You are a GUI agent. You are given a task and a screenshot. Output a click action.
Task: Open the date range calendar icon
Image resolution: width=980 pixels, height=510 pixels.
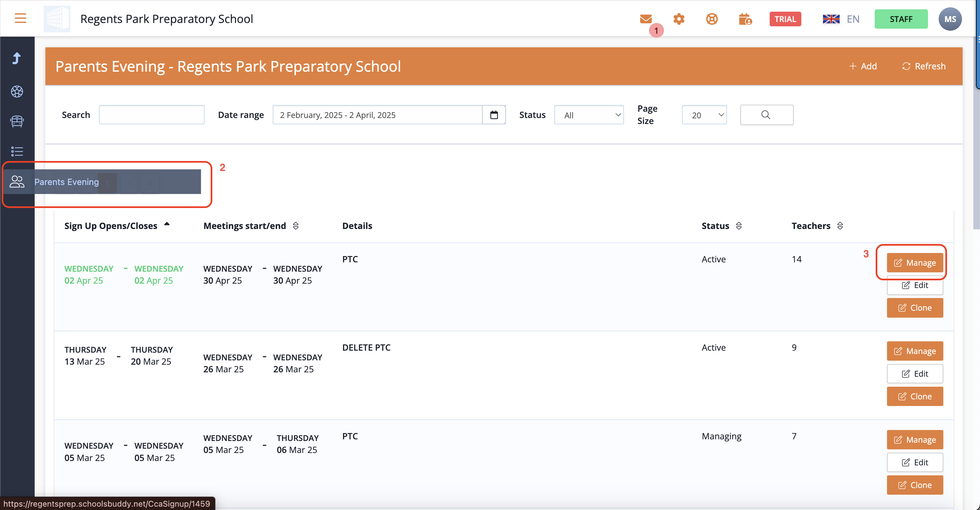click(x=494, y=115)
